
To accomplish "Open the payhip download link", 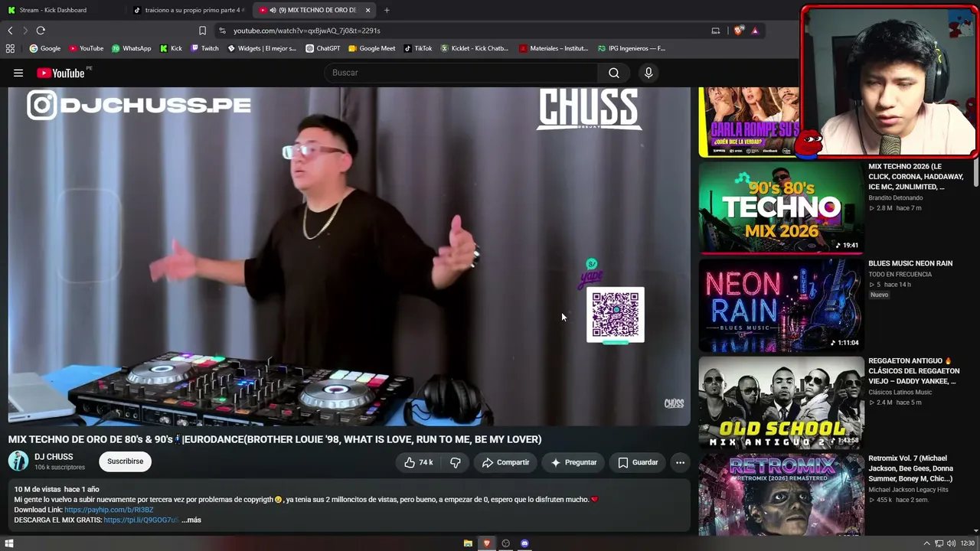I will tap(109, 510).
